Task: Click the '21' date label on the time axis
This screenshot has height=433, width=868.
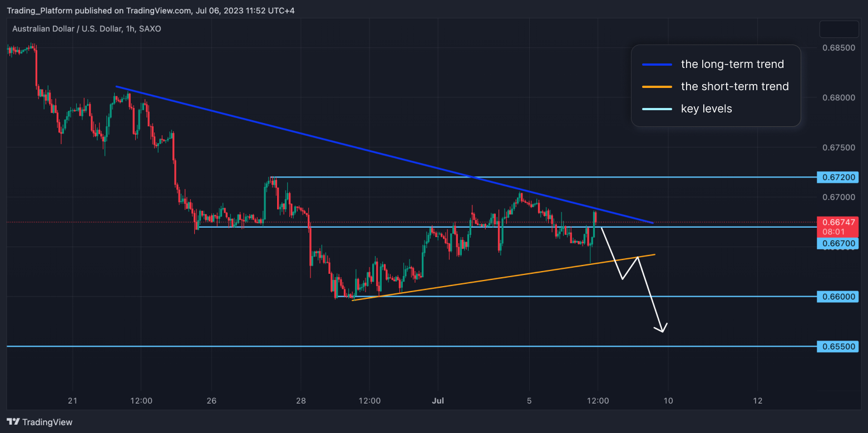Action: click(x=72, y=401)
